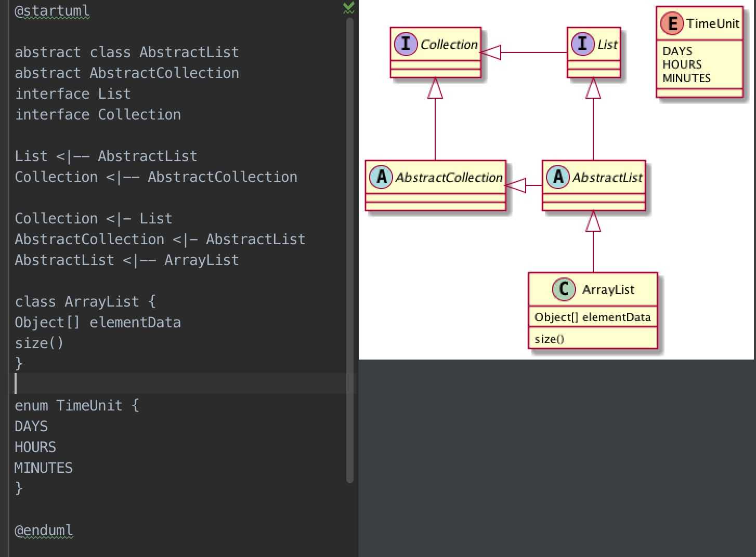Screen dimensions: 756x557
Task: Click the 'abstract class AbstractList' code line
Action: (x=127, y=52)
